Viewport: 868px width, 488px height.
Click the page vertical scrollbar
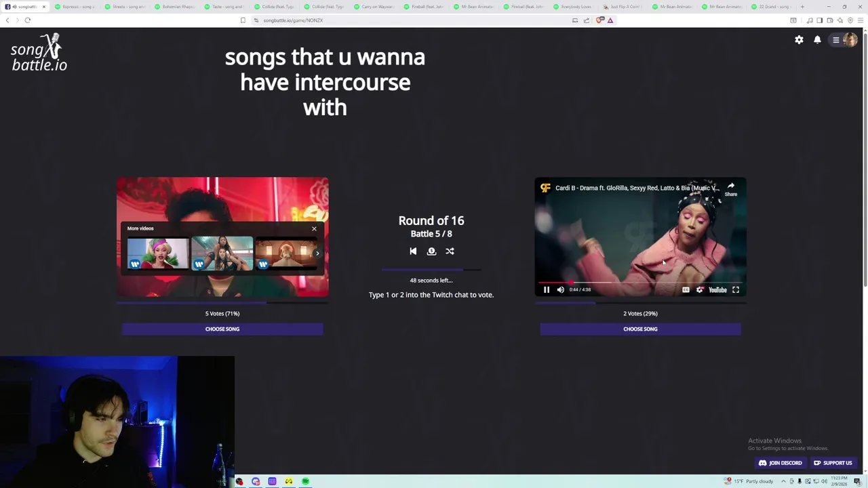pos(865,159)
